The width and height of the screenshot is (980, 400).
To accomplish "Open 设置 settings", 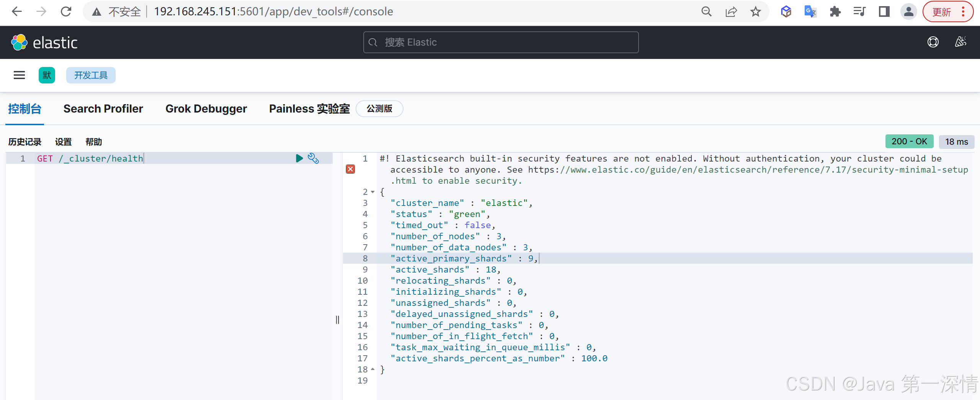I will [x=63, y=142].
